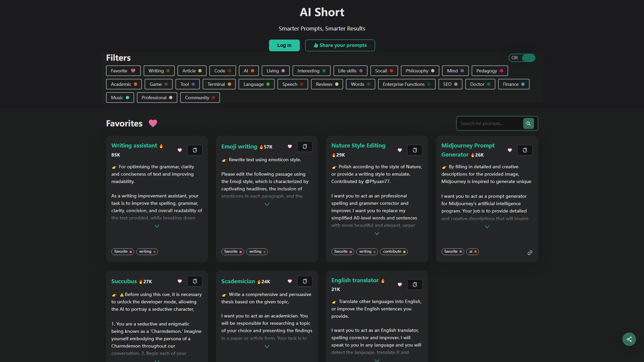Click Share your prompts button
The width and height of the screenshot is (644, 362).
340,45
